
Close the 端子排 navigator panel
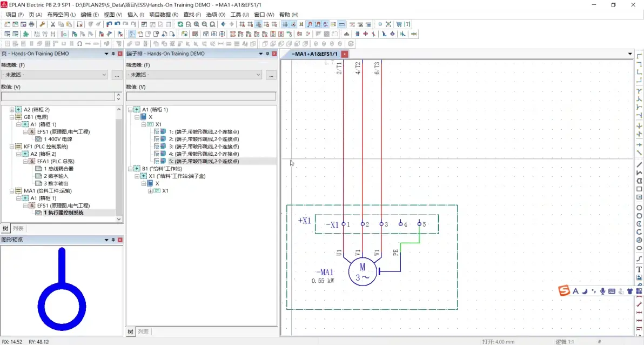[274, 54]
